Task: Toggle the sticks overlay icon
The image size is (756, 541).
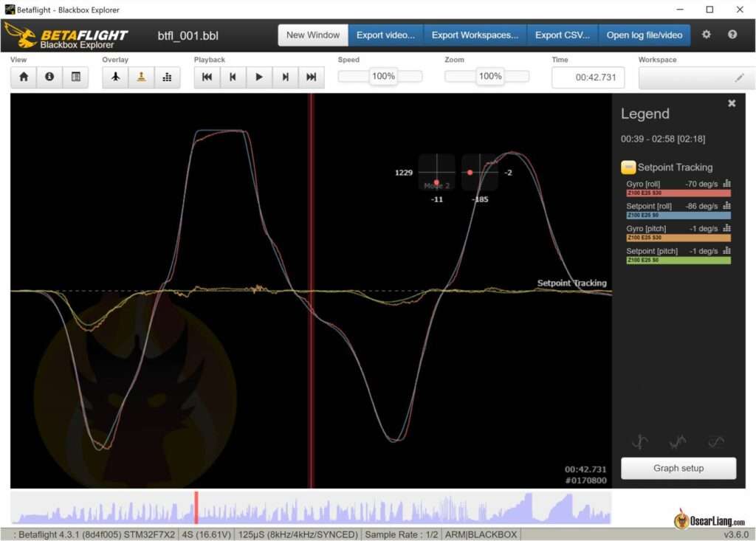Action: 141,77
